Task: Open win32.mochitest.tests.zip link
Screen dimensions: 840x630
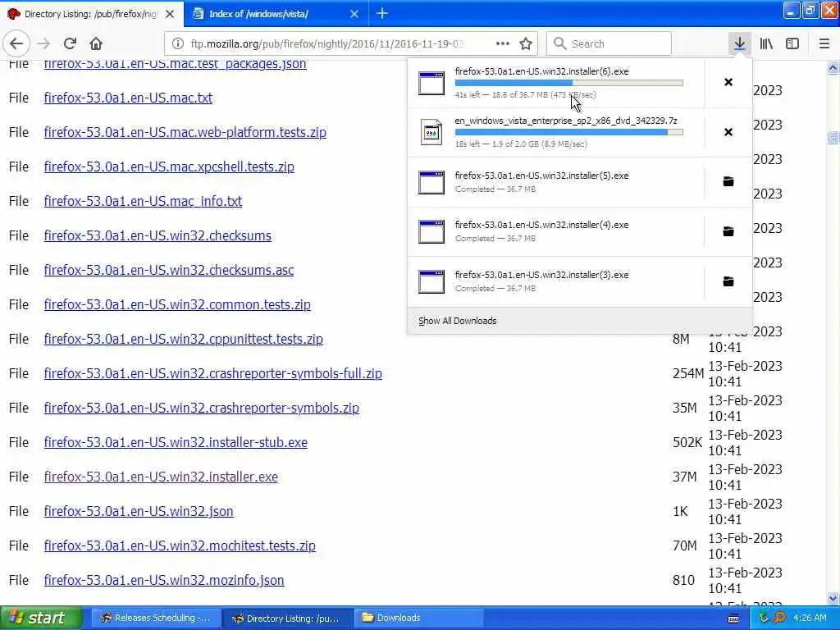Action: (180, 546)
